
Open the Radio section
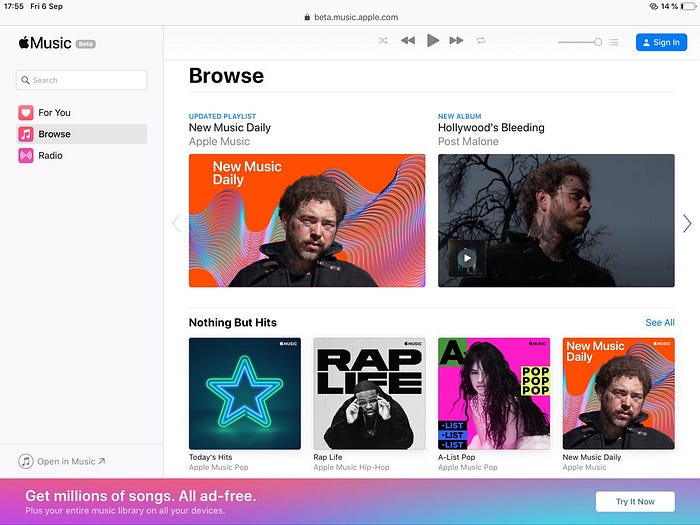tap(82, 155)
